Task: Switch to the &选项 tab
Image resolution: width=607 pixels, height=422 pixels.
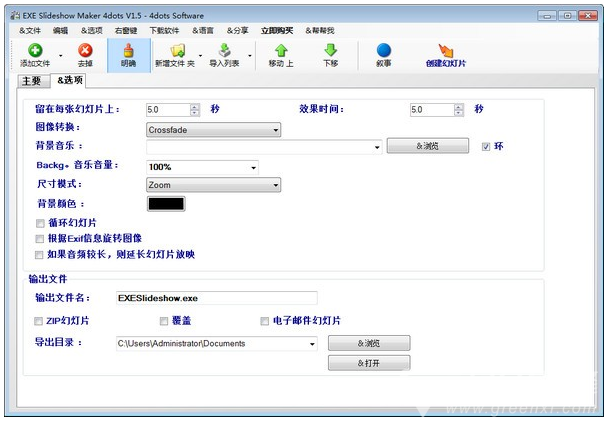Action: 69,81
